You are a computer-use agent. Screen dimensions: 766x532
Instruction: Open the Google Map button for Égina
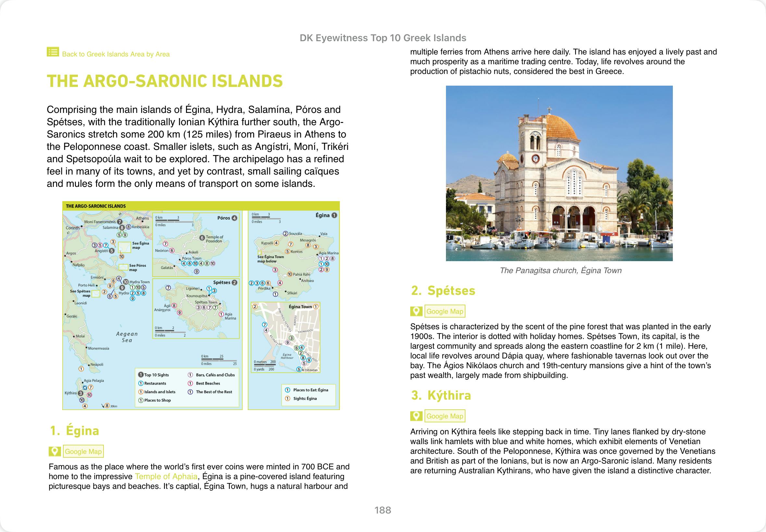point(83,451)
